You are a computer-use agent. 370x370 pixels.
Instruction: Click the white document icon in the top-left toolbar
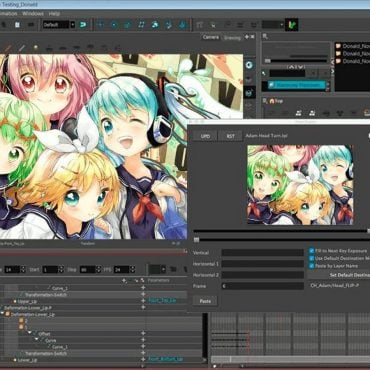click(17, 25)
